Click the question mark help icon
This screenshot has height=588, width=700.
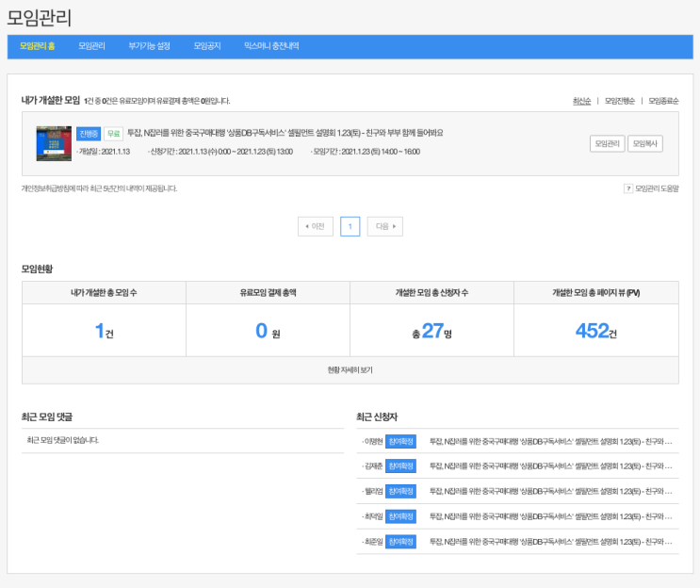(628, 188)
